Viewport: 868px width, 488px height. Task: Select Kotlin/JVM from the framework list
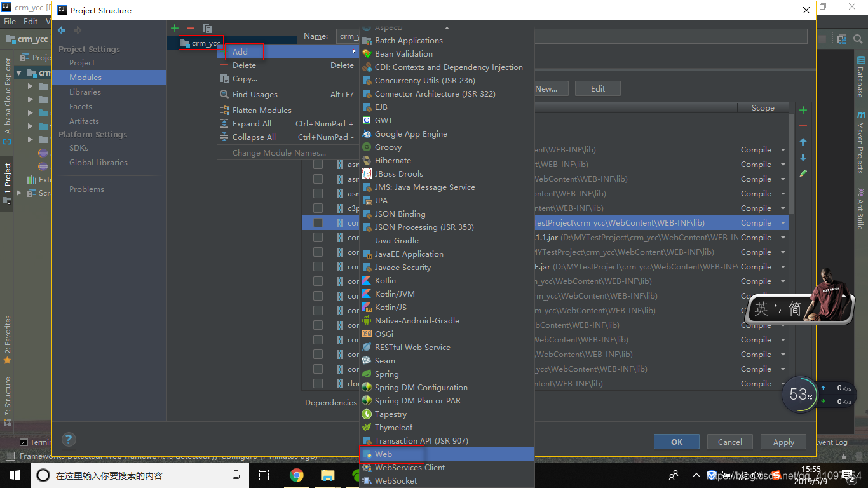[x=447, y=294]
